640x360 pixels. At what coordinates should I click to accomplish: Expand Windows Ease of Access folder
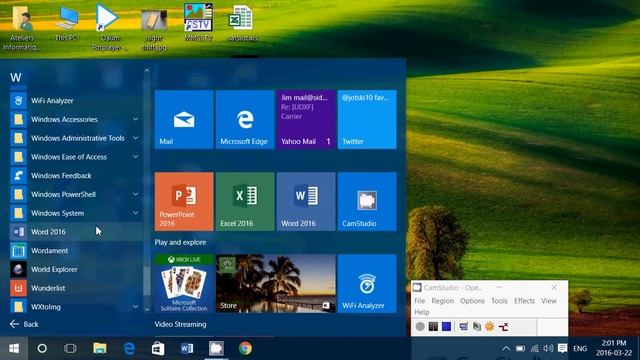(135, 157)
